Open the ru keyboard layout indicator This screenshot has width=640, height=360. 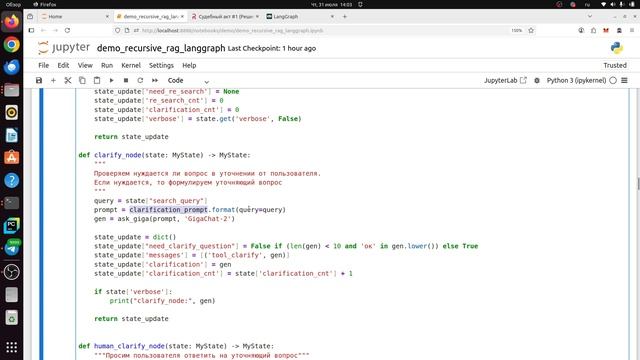coord(587,4)
